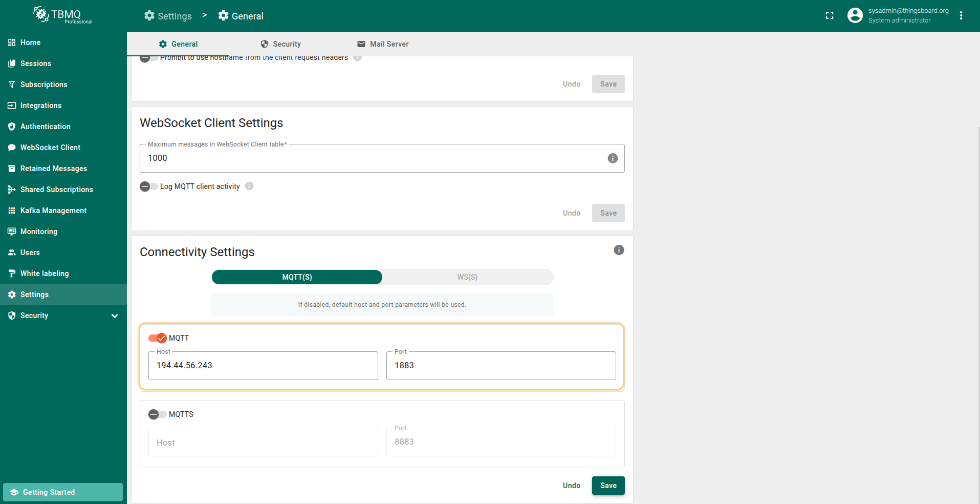Open Shared Subscriptions in sidebar
Image resolution: width=980 pixels, height=504 pixels.
tap(56, 190)
